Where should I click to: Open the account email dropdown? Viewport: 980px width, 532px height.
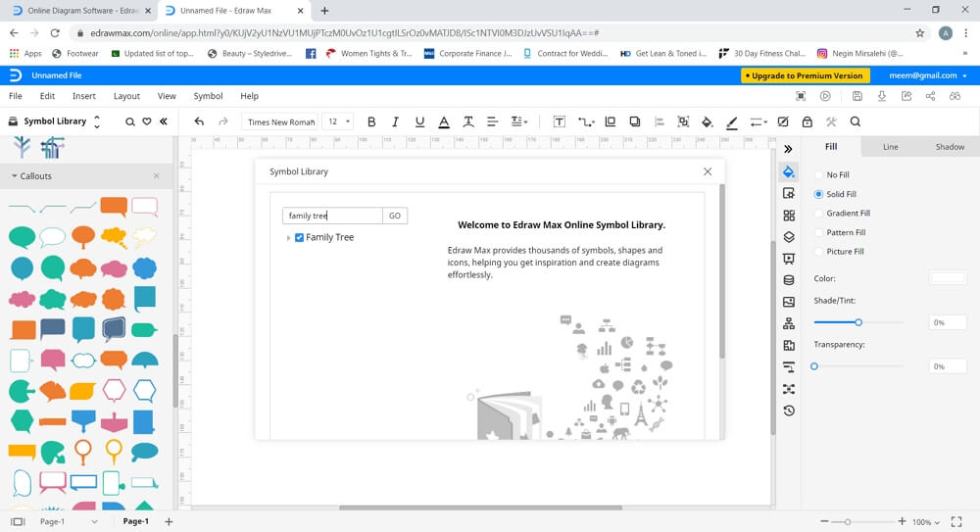tap(928, 75)
